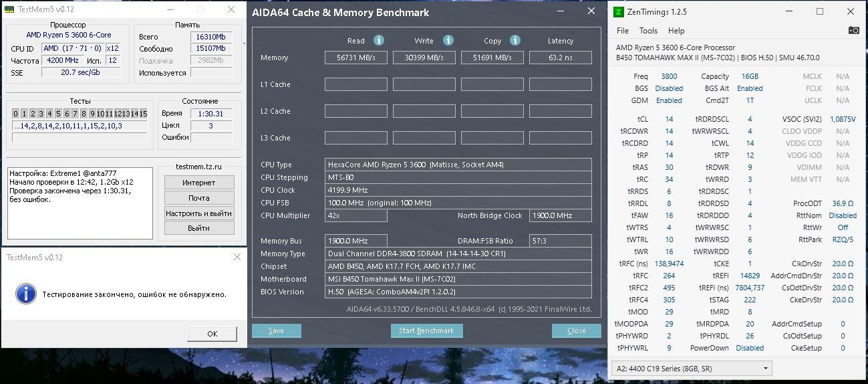
Task: Click the AIDA64 Close button at bottom
Action: click(x=576, y=330)
